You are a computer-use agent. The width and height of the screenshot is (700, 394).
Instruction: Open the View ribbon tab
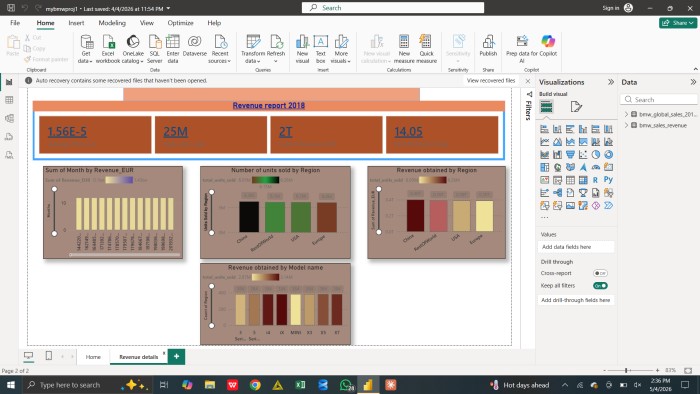pos(147,23)
